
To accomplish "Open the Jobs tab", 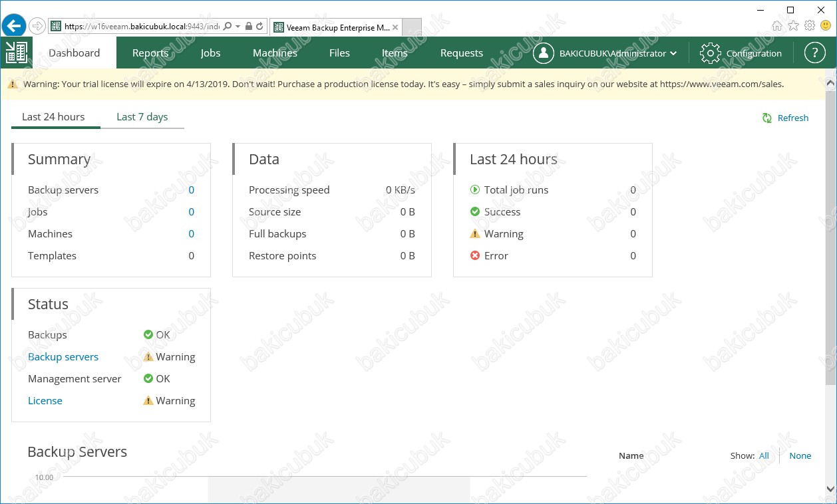I will [210, 53].
